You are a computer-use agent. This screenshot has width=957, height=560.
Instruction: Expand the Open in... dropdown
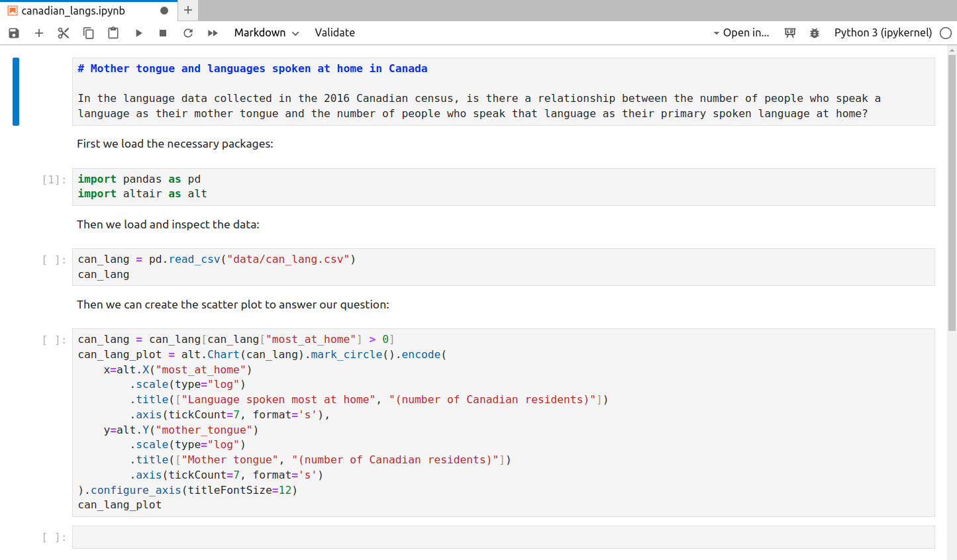(x=741, y=33)
